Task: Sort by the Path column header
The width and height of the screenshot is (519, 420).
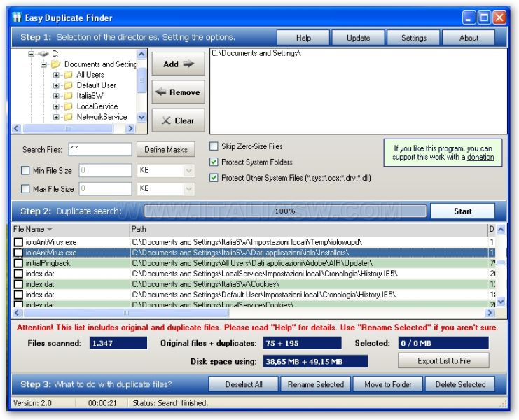Action: [309, 229]
